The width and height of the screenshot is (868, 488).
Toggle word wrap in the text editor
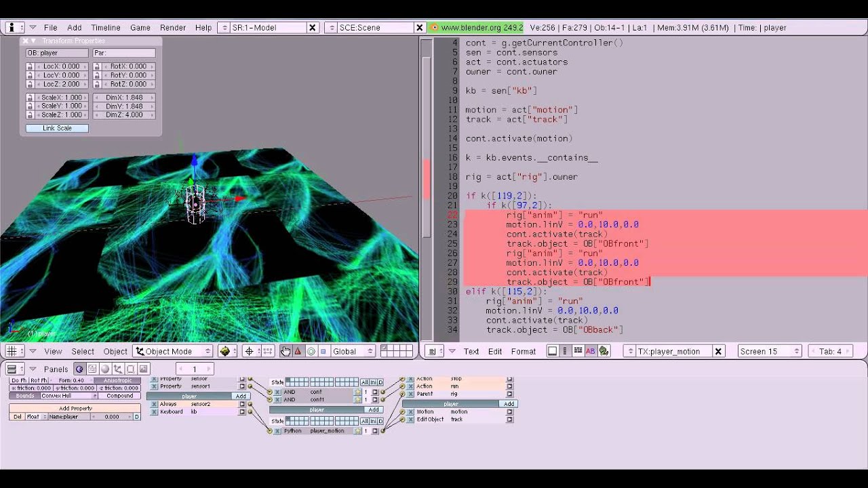pyautogui.click(x=578, y=351)
